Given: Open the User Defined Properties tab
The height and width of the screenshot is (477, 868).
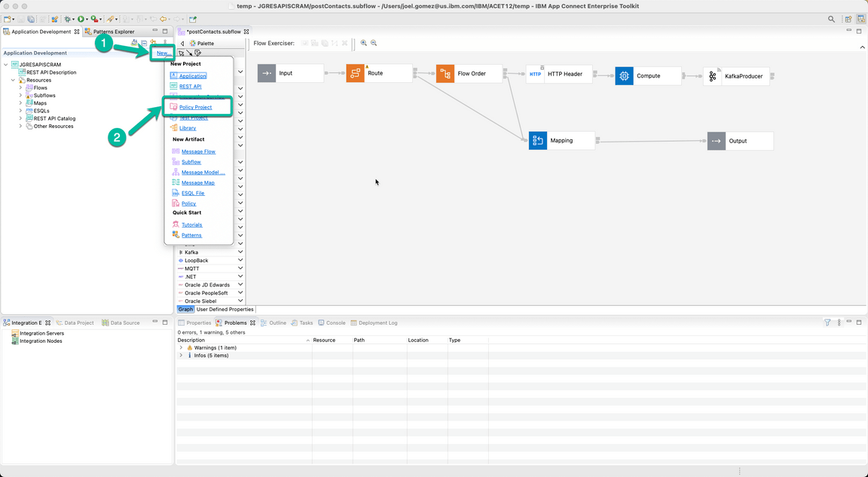Looking at the screenshot, I should pos(225,309).
